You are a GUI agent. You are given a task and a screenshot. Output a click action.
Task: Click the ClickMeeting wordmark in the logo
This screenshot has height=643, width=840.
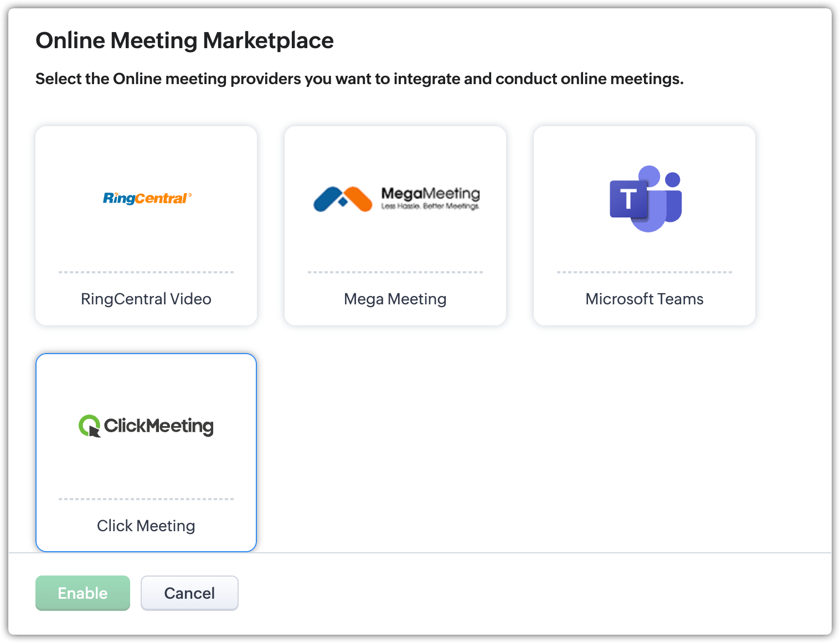pyautogui.click(x=158, y=426)
